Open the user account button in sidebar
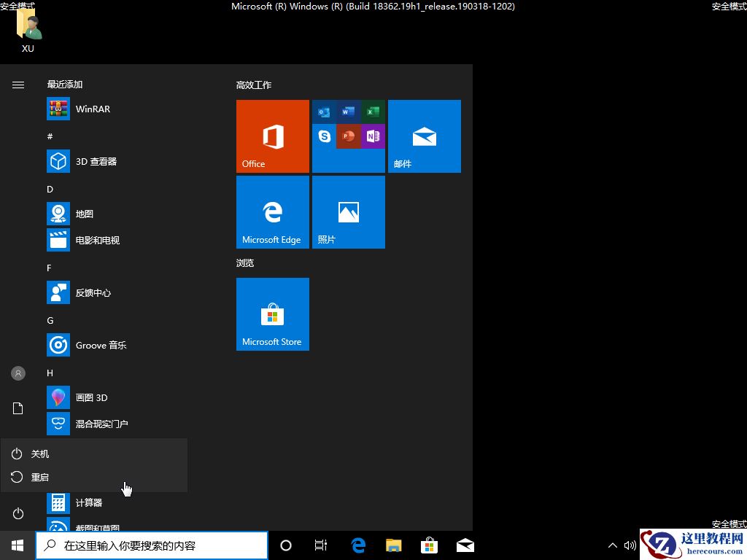The width and height of the screenshot is (747, 560). click(18, 373)
